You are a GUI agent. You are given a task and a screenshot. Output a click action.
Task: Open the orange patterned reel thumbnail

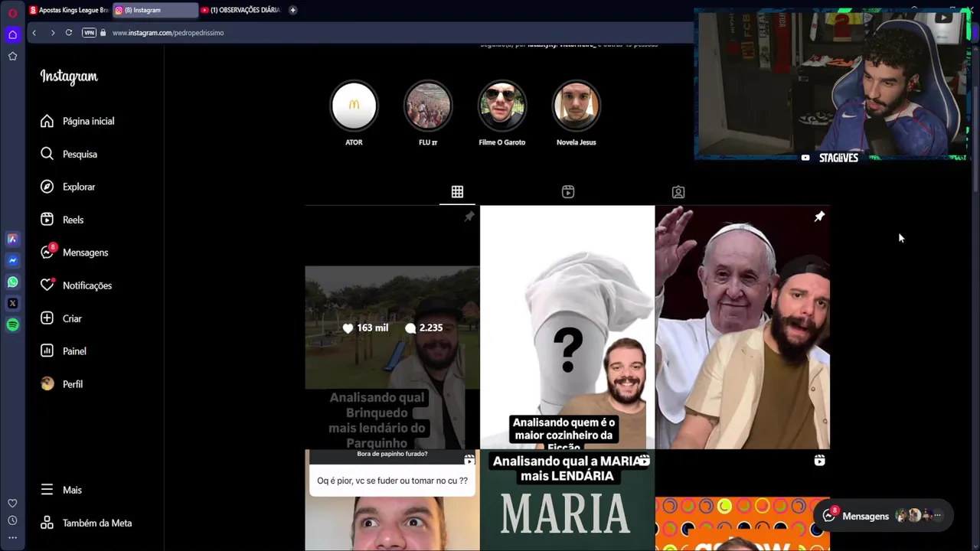743,500
